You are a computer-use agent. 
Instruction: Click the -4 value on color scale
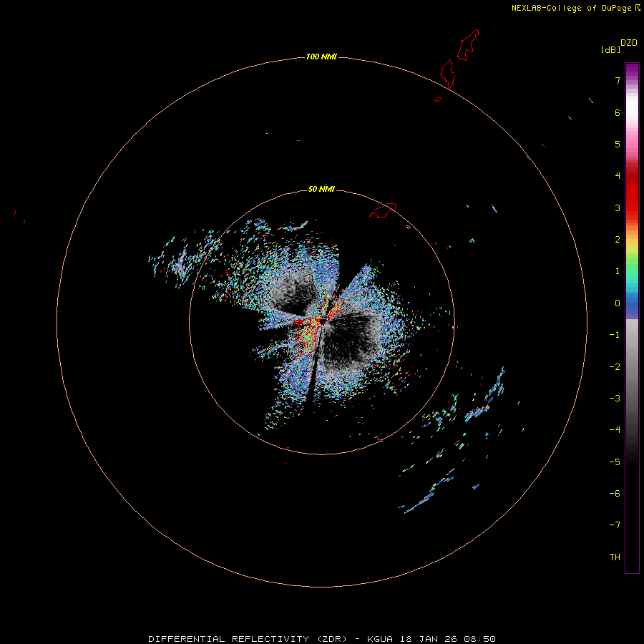615,430
